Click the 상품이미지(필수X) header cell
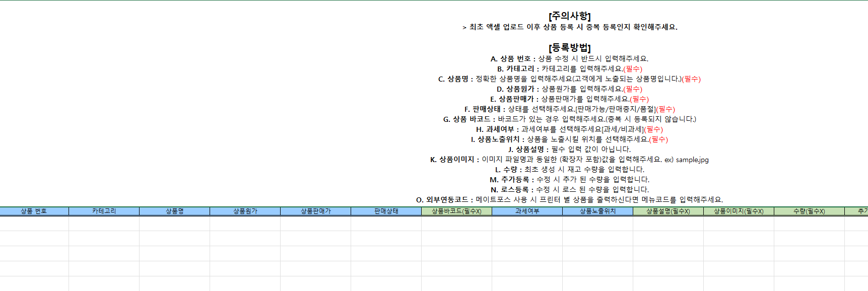Screen dimensions: 868x291 click(739, 211)
